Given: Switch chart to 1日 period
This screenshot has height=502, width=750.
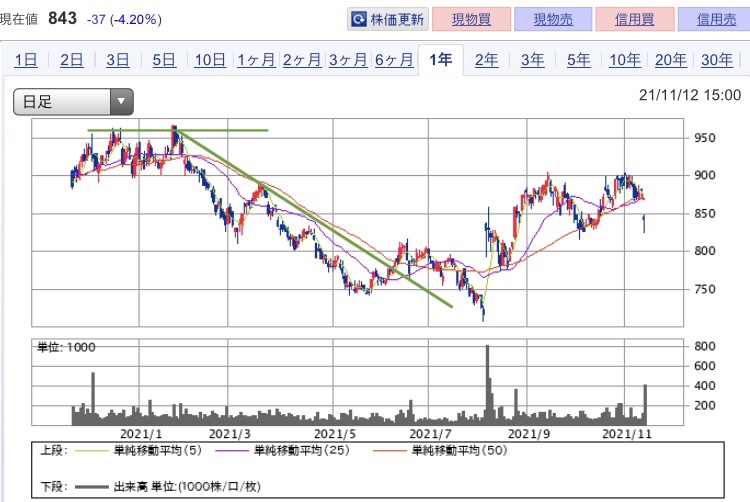Looking at the screenshot, I should (26, 60).
